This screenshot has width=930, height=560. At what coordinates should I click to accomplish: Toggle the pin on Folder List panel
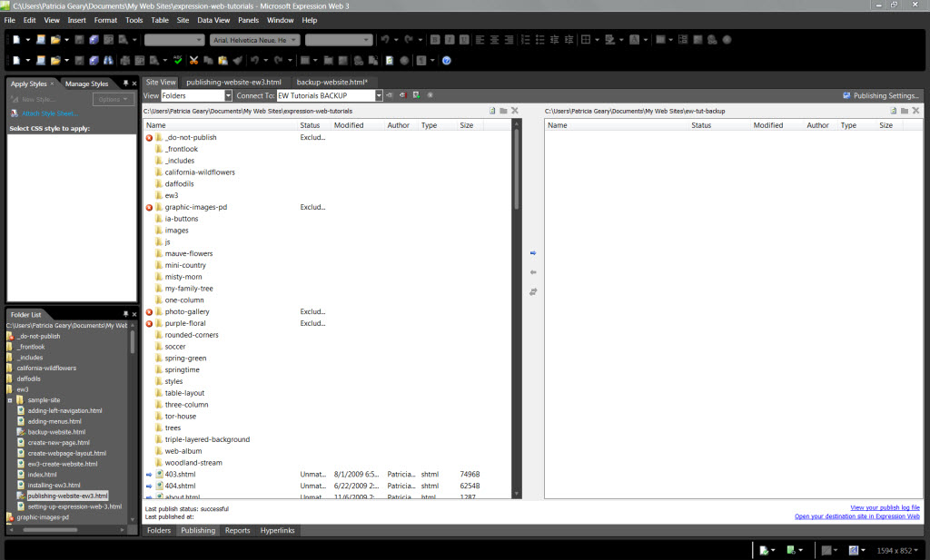click(125, 314)
